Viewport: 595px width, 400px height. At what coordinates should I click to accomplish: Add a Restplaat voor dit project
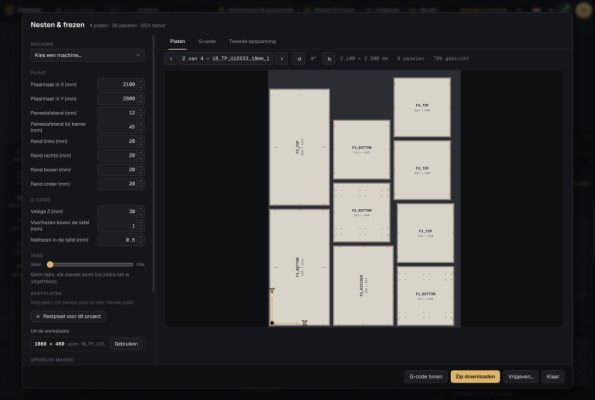pyautogui.click(x=68, y=317)
